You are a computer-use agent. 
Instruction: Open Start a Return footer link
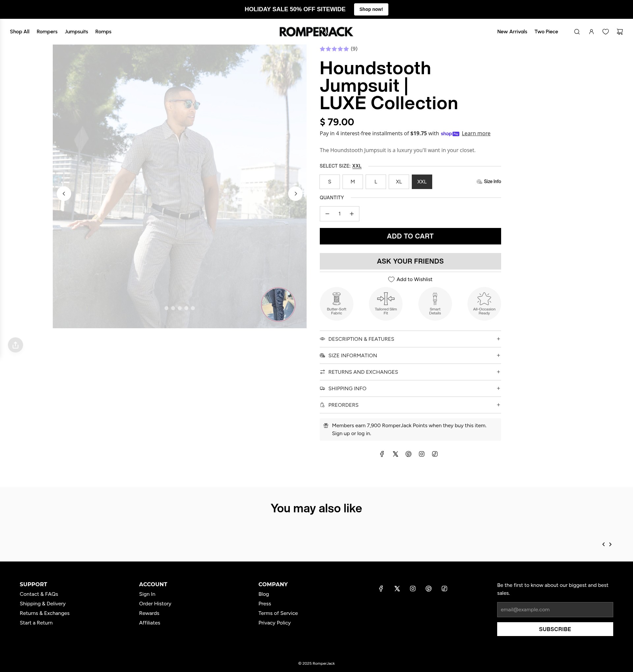[36, 623]
